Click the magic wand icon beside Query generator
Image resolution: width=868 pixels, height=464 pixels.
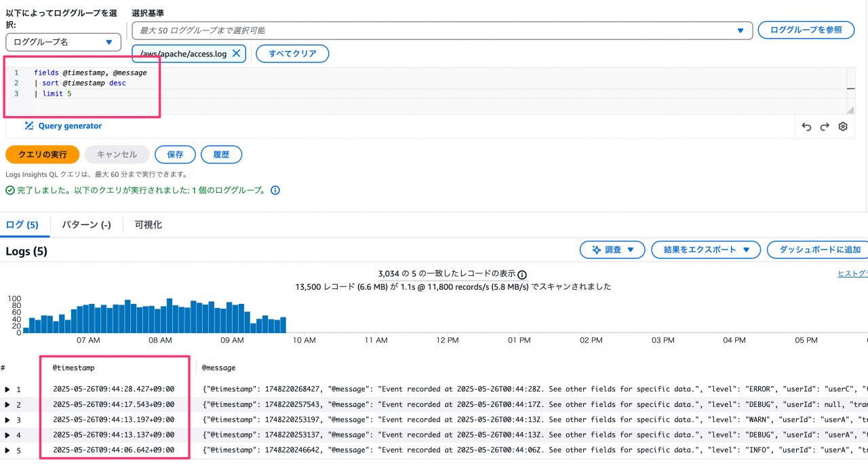click(x=29, y=125)
